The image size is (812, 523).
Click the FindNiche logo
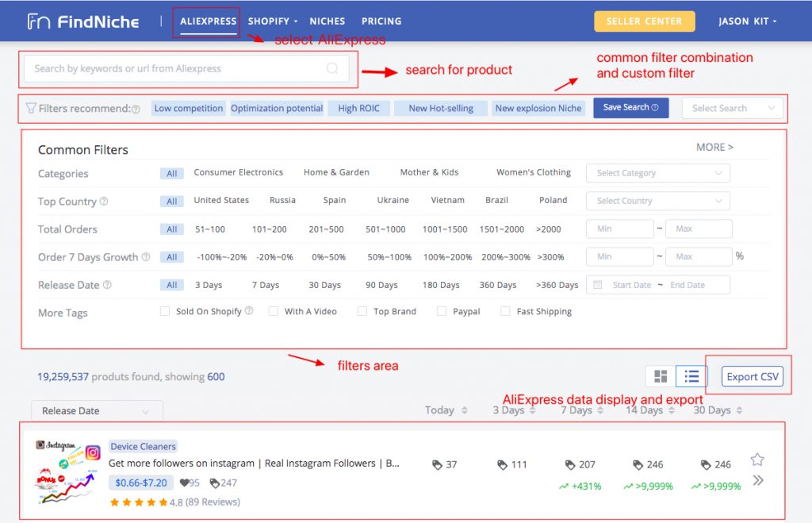[x=82, y=21]
